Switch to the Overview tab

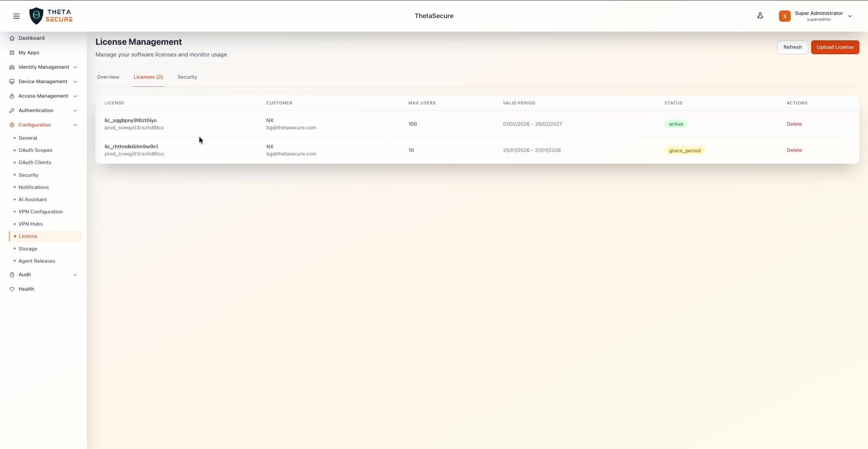point(108,77)
